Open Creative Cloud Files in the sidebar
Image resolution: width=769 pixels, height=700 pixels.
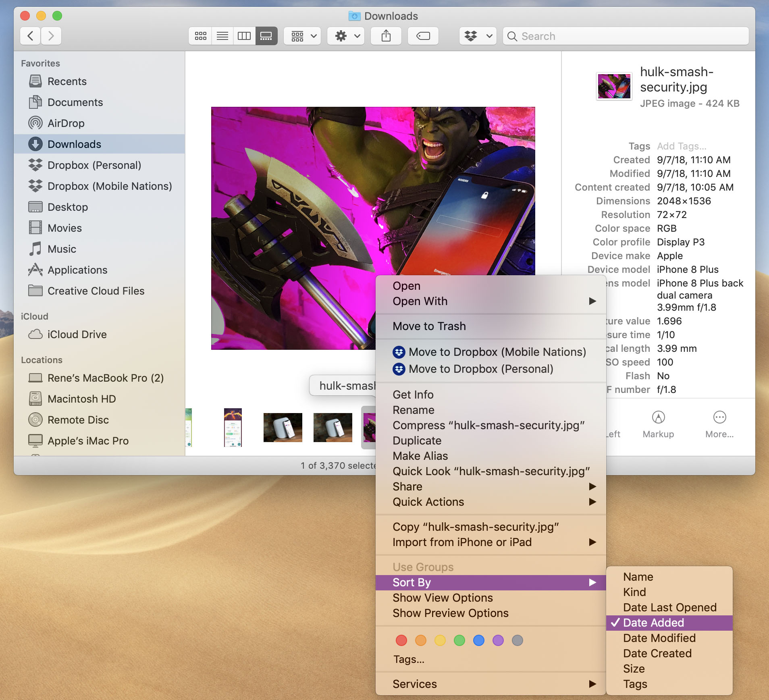(x=99, y=291)
